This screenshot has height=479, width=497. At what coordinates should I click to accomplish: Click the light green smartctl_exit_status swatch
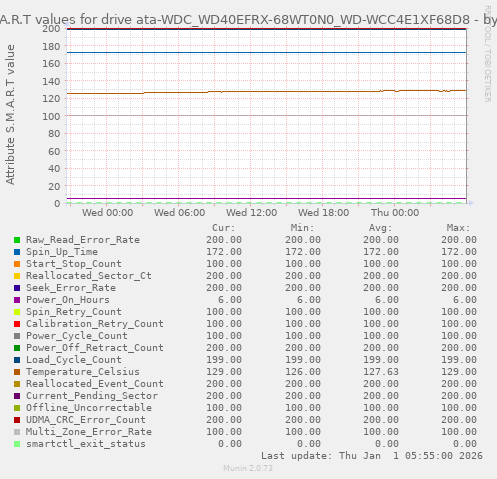[x=17, y=444]
